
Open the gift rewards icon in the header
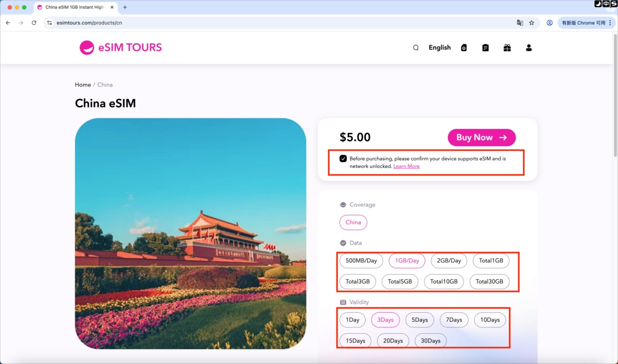(507, 47)
